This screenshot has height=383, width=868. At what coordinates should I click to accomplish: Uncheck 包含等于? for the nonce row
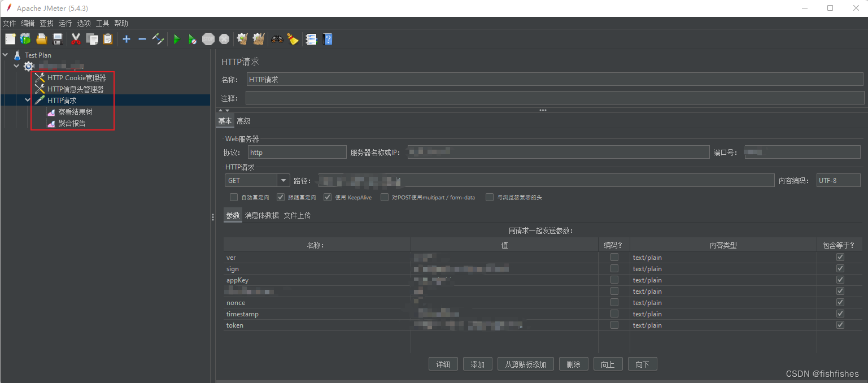click(x=840, y=302)
